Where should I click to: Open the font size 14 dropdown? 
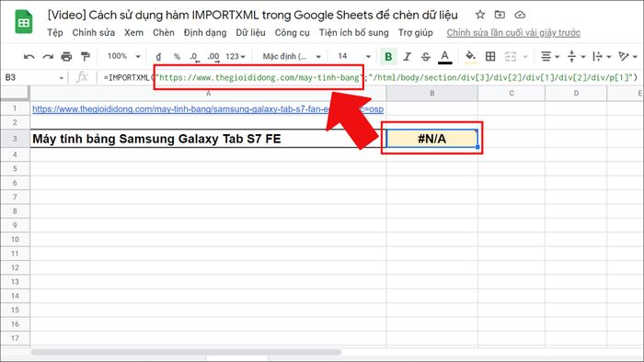354,56
